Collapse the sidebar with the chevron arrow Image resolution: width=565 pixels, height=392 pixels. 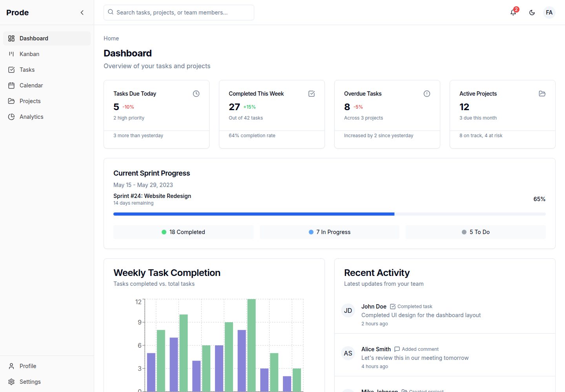[82, 13]
